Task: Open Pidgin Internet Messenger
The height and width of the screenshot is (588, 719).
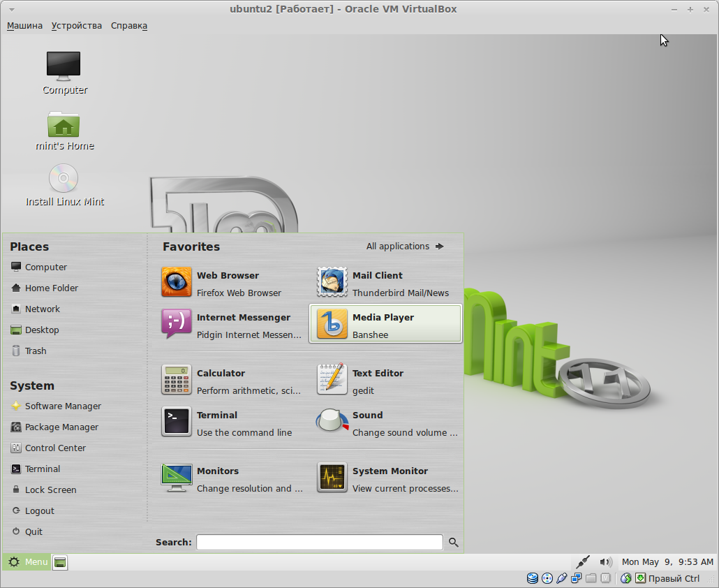Action: click(232, 324)
